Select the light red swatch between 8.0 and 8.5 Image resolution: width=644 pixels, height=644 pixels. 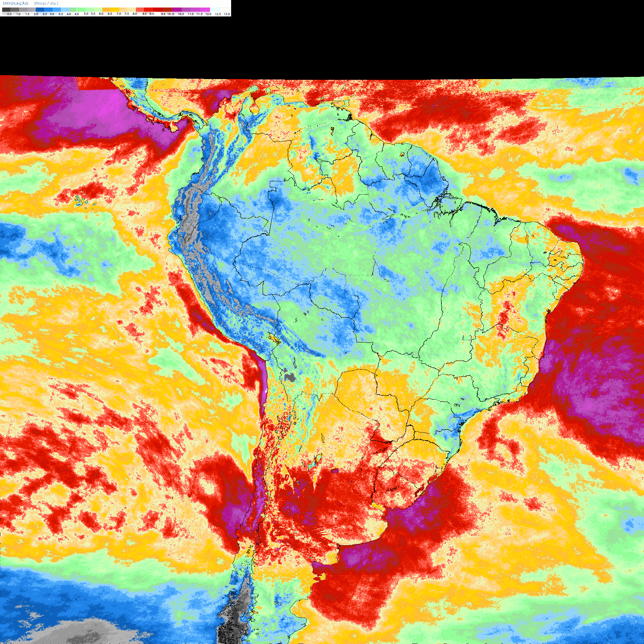coord(140,10)
